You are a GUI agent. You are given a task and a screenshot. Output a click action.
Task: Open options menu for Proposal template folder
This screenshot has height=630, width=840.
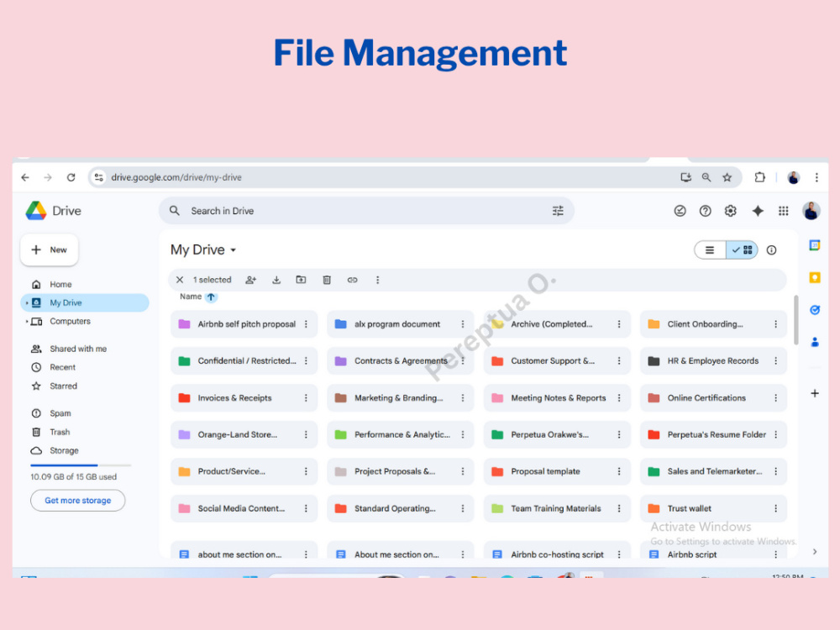pos(619,471)
